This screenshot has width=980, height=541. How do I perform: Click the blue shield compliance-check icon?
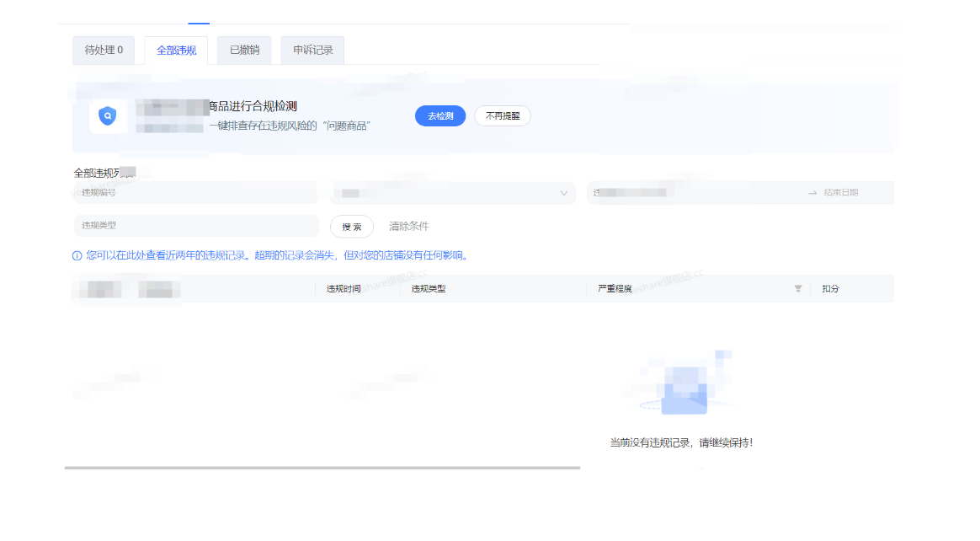pos(107,116)
